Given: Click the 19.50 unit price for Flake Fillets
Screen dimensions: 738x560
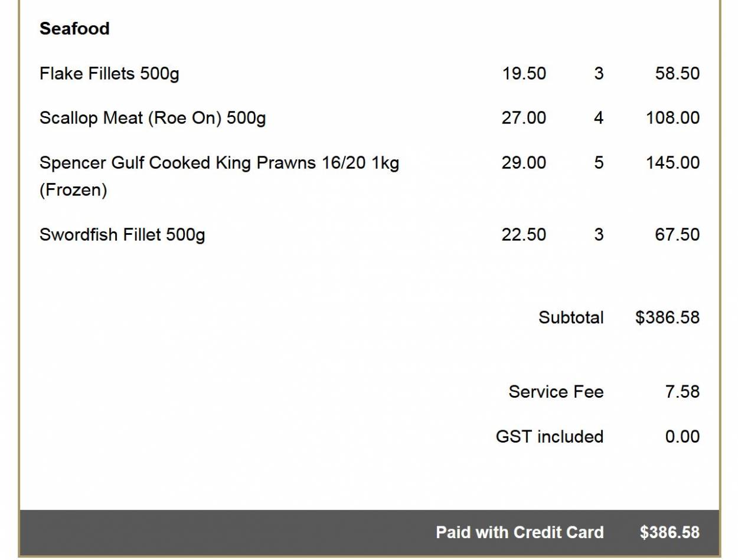Looking at the screenshot, I should coord(524,74).
